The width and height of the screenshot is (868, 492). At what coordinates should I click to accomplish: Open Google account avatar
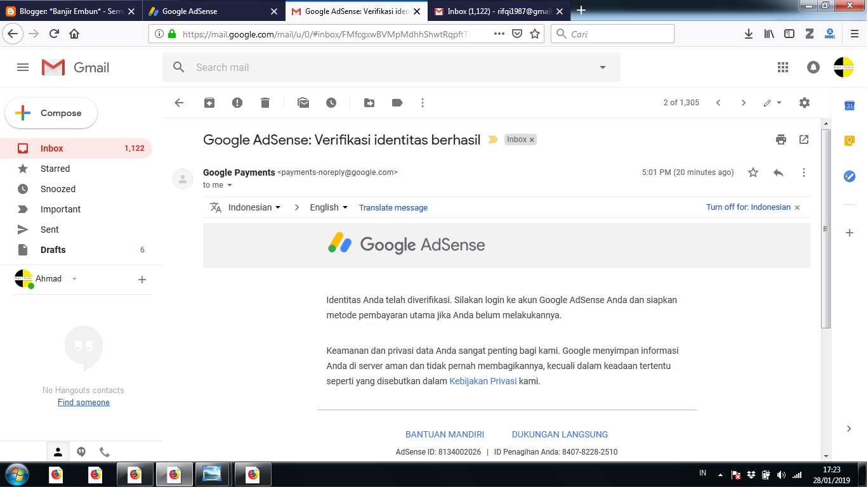tap(844, 67)
